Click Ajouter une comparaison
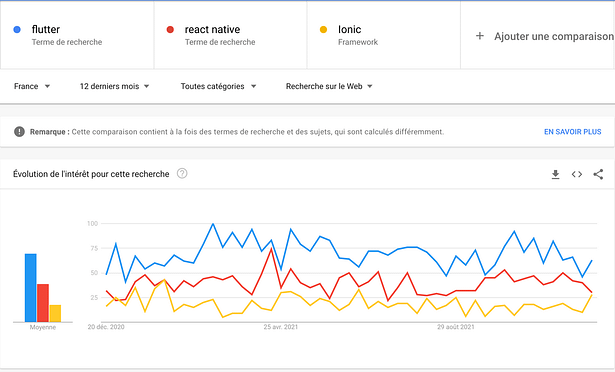 tap(554, 36)
